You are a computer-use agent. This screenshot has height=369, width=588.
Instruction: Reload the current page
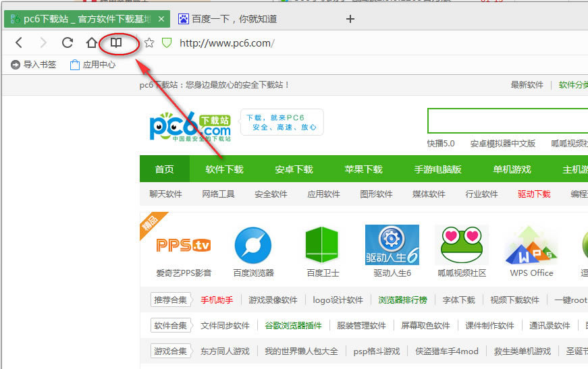click(x=68, y=42)
